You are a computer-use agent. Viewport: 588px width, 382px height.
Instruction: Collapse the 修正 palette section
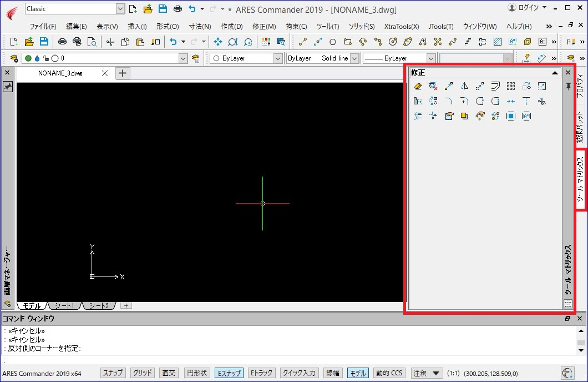(x=555, y=72)
